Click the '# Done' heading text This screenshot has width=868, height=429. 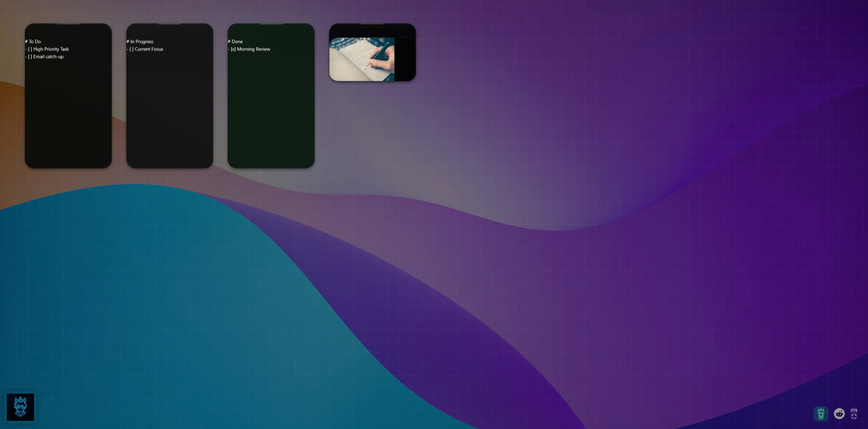coord(235,41)
